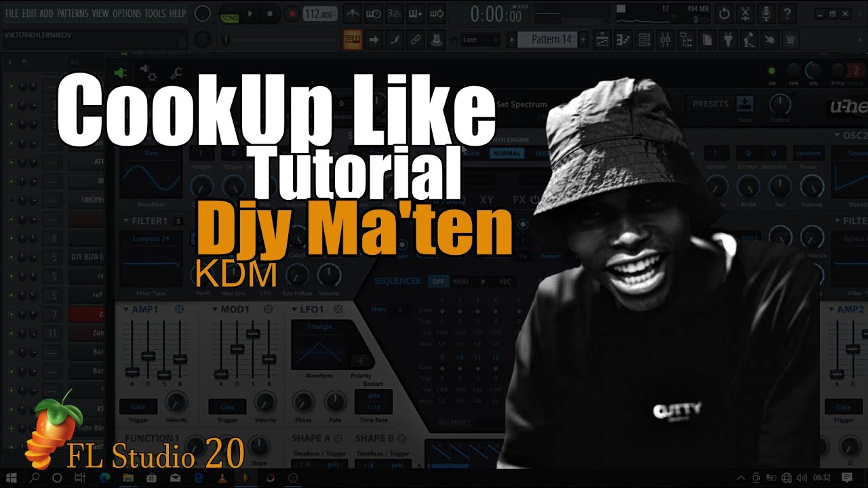Image resolution: width=868 pixels, height=488 pixels.
Task: Click the LFO1 circle icon
Action: click(338, 309)
